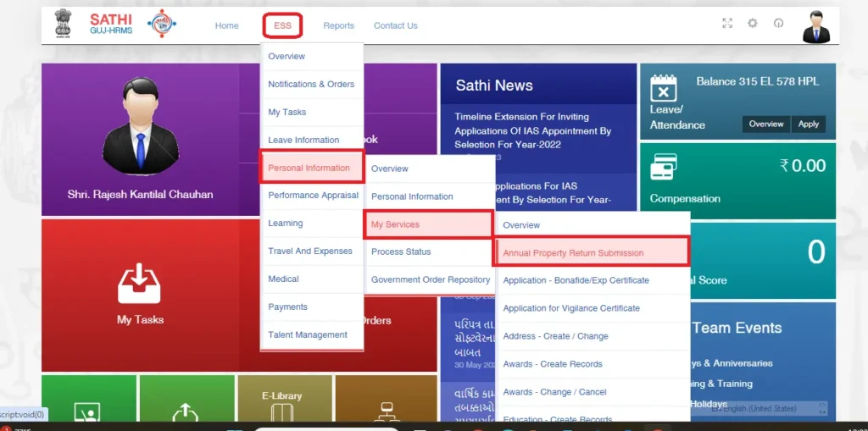Select Awards - Create Records

[x=593, y=364]
